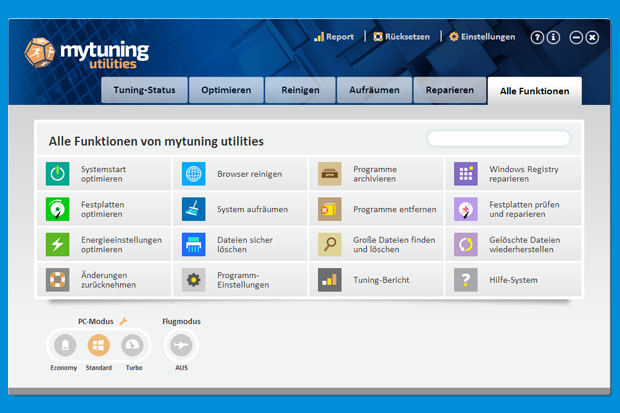
Task: Click the Programm-Einstellungen text
Action: [243, 280]
